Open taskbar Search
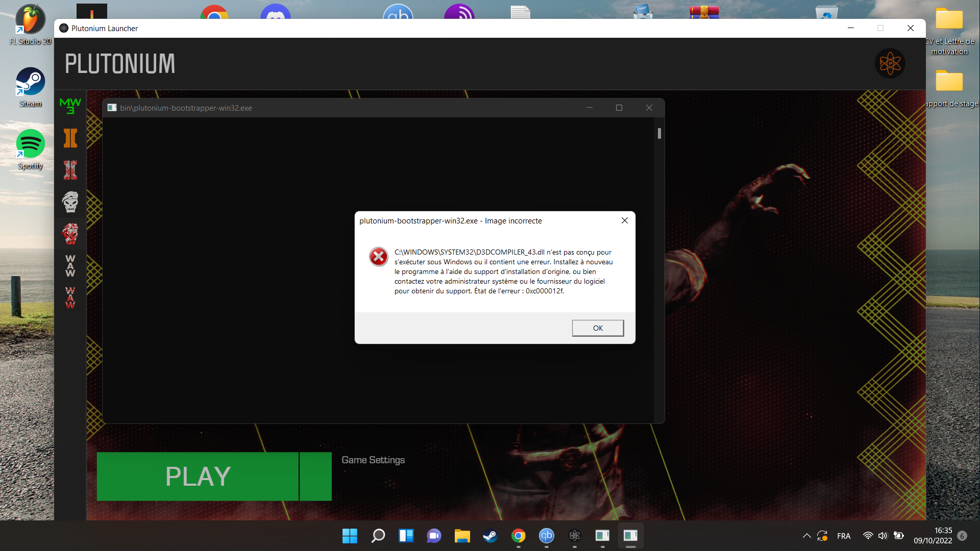The height and width of the screenshot is (551, 980). 378,536
